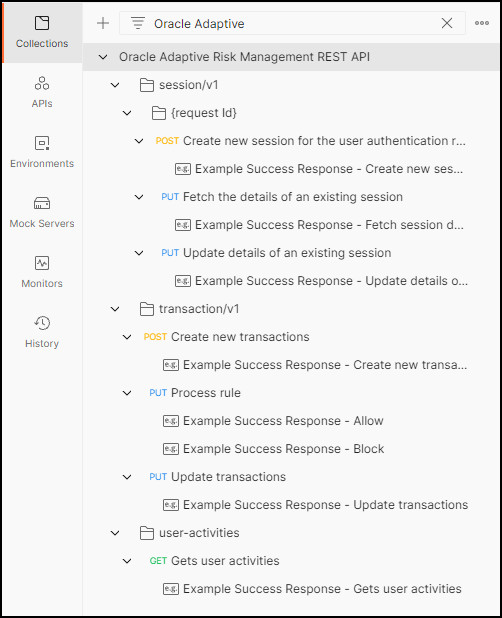This screenshot has height=618, width=502.
Task: Open POST Create new transactions request
Action: (226, 337)
